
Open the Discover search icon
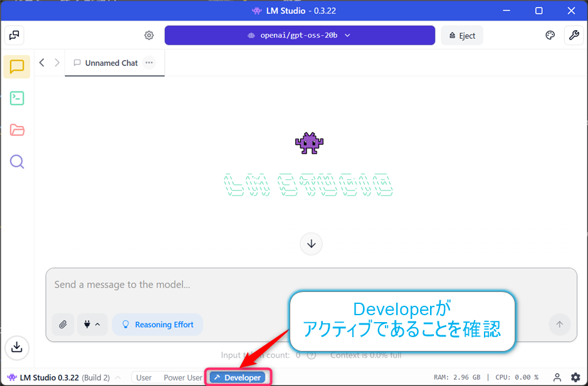click(x=17, y=162)
